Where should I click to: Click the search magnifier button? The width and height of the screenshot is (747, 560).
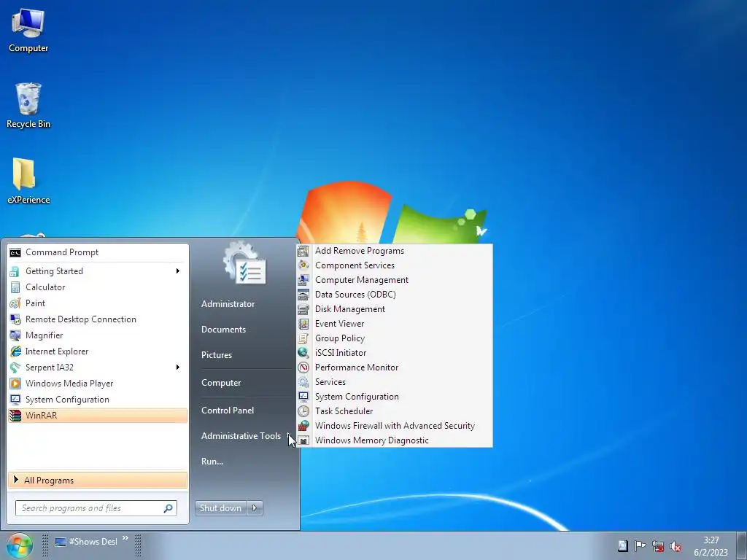[x=169, y=508]
